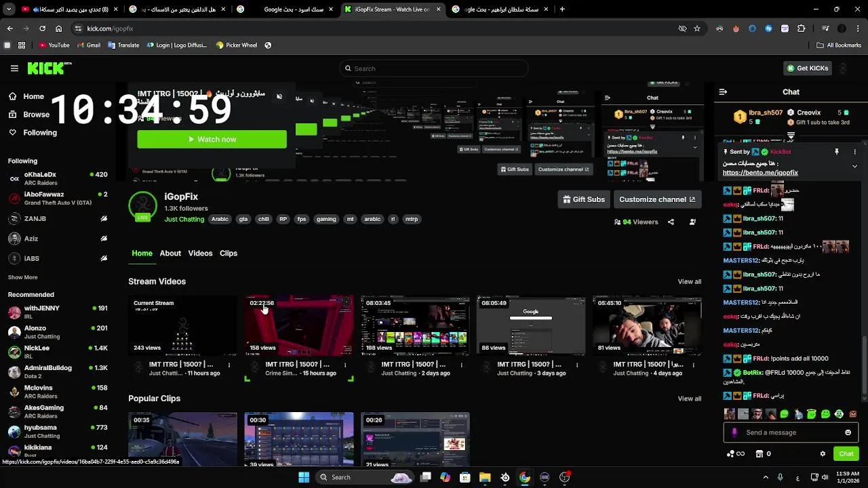Open a new browser tab
The height and width of the screenshot is (488, 868).
562,9
